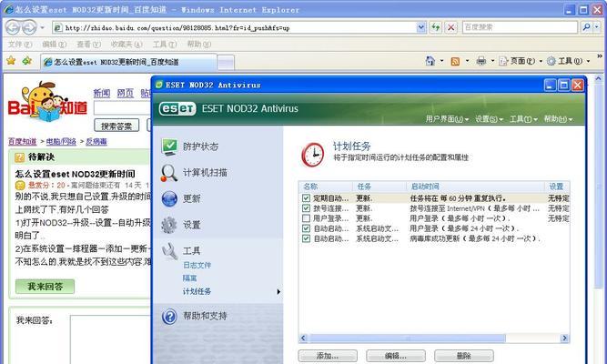607x364 pixels.
Task: Uncheck the 拨号连接 update task checkbox
Action: [306, 208]
